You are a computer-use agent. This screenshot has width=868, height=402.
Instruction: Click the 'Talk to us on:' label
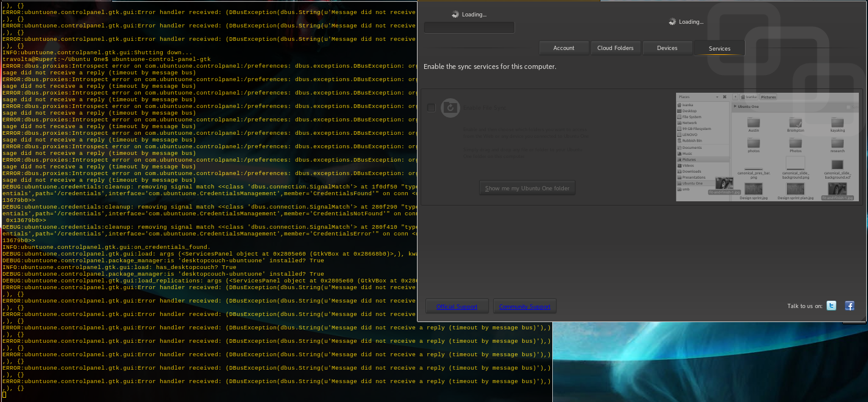click(x=805, y=306)
